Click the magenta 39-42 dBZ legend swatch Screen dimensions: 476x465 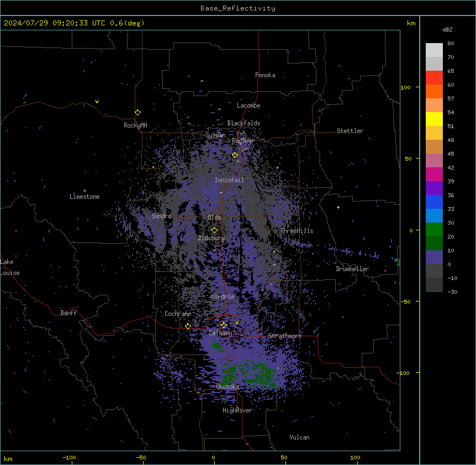coord(434,174)
